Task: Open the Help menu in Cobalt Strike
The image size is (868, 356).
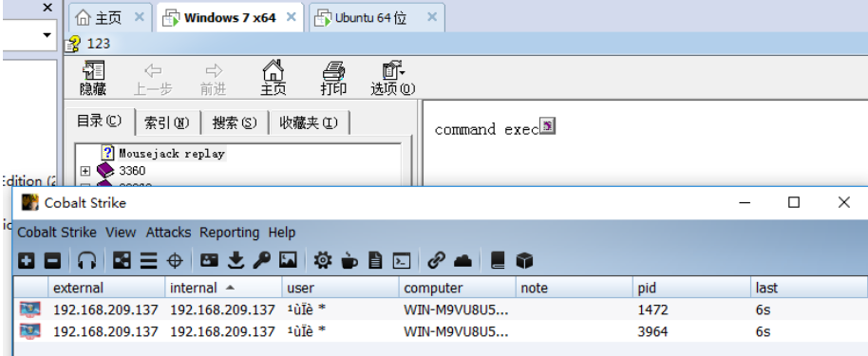Action: point(282,233)
